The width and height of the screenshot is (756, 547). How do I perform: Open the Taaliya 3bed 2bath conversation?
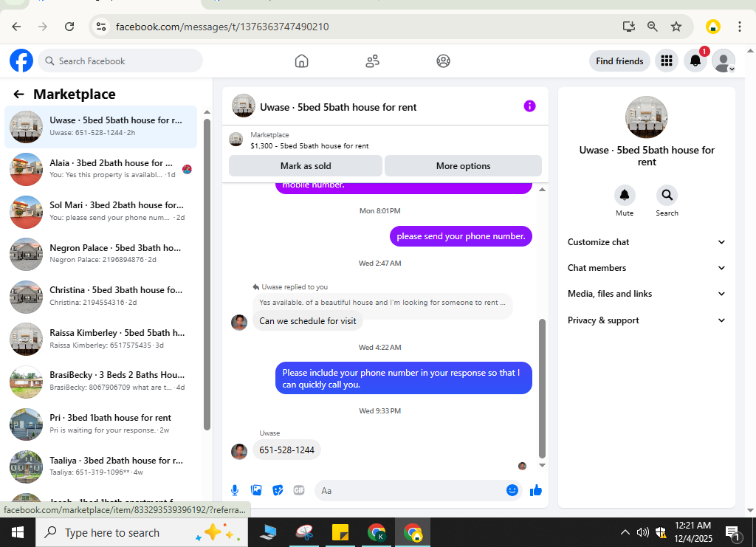click(x=100, y=467)
